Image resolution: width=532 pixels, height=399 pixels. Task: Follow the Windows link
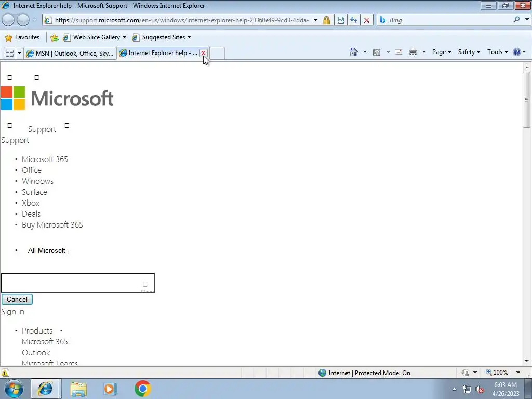click(37, 181)
